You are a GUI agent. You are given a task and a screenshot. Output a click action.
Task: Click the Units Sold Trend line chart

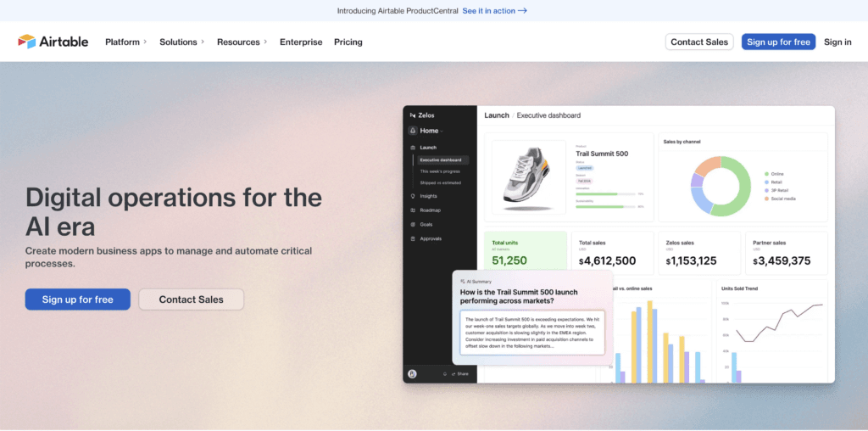click(x=779, y=323)
